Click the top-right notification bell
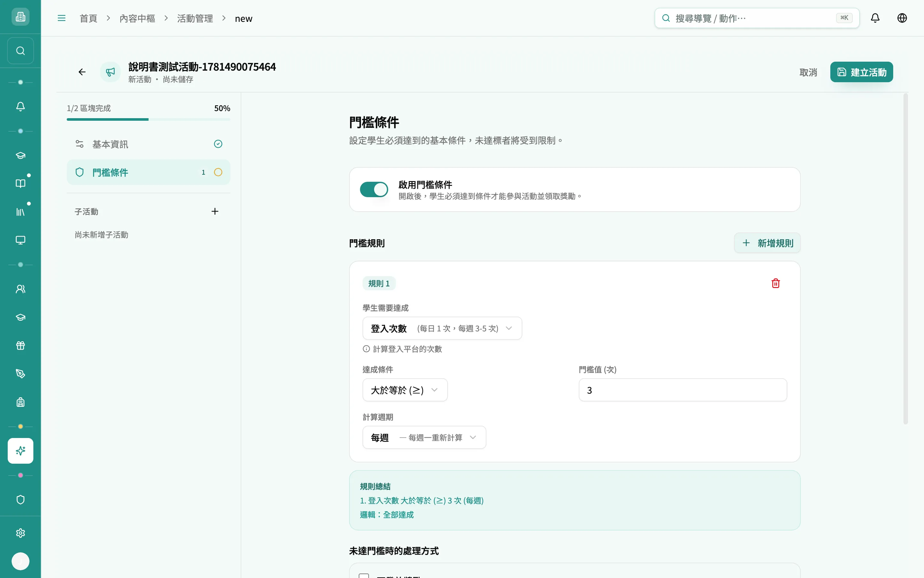The image size is (924, 578). point(875,18)
